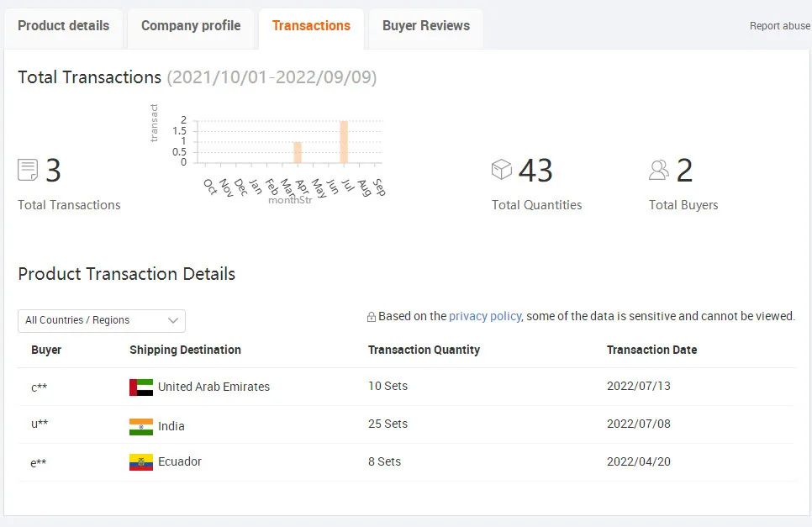
Task: Click the lock icon beside privacy notice
Action: pyautogui.click(x=371, y=317)
